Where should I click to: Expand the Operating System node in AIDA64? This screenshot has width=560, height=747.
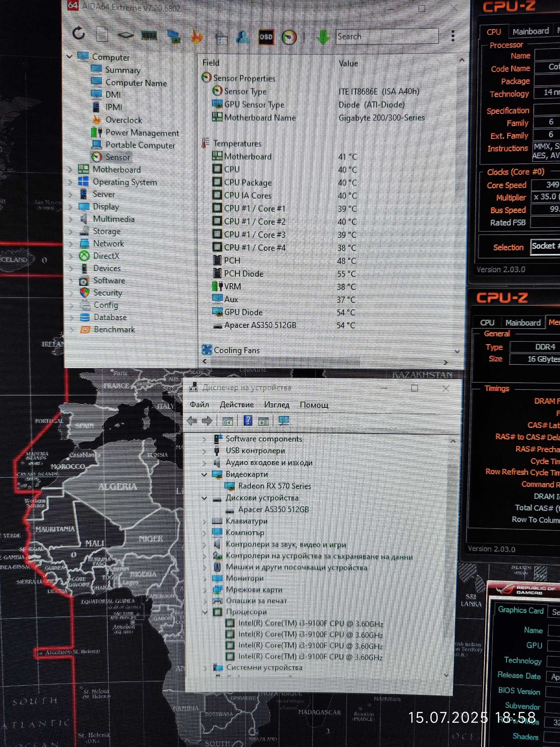[x=71, y=182]
